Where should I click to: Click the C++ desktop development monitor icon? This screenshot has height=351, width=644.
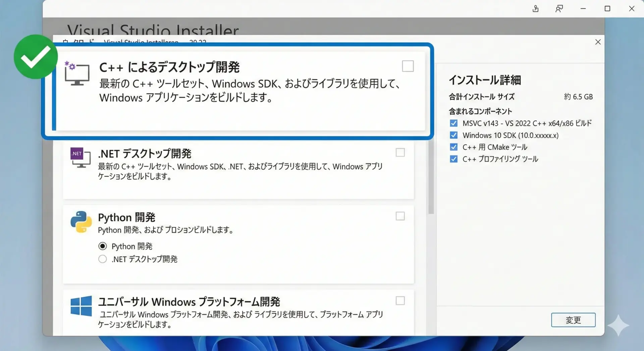point(77,73)
